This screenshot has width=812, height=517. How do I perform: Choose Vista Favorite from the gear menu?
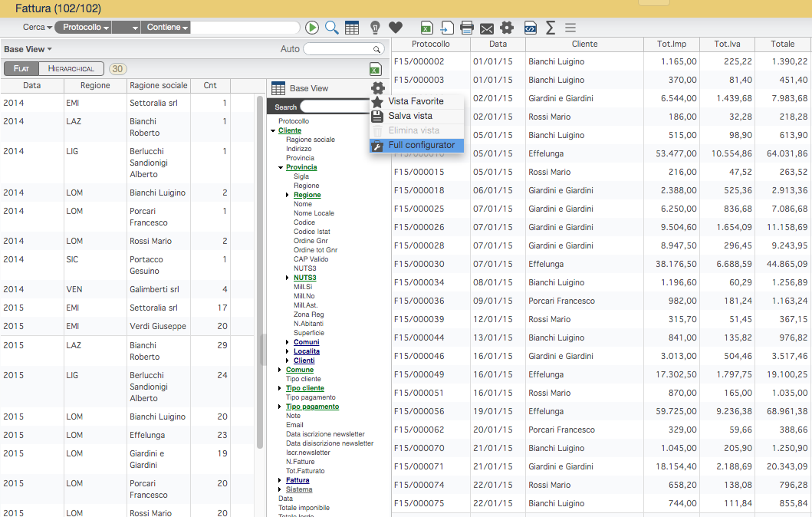click(416, 101)
